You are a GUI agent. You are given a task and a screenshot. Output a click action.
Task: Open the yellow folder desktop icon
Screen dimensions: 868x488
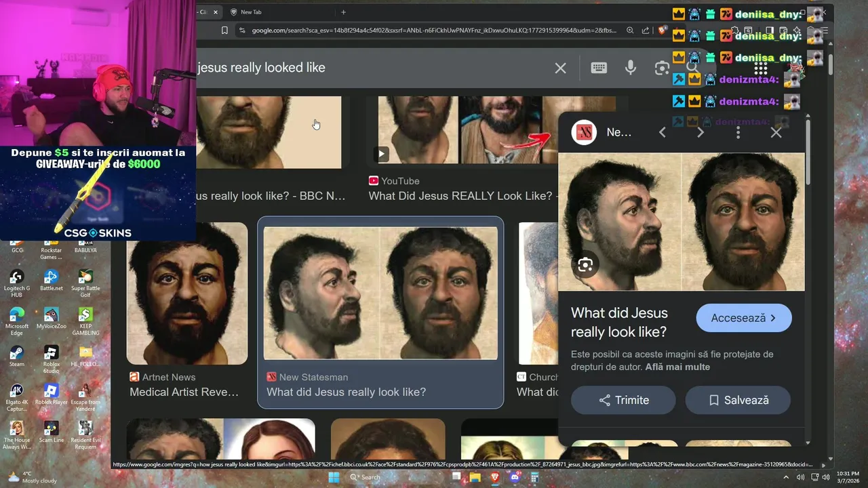point(85,357)
